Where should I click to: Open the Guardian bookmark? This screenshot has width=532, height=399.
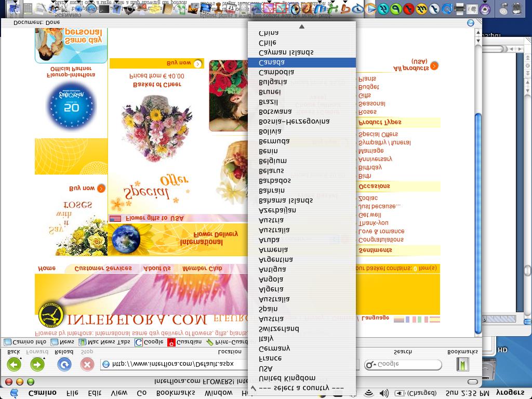(x=184, y=342)
